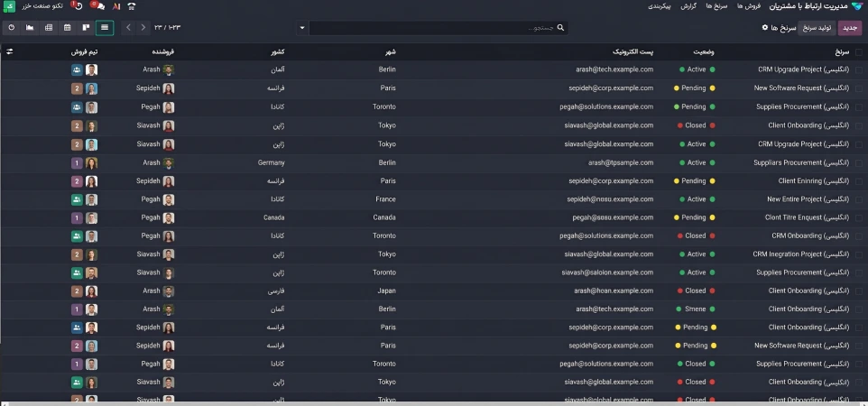Select all rows with the header checkbox
This screenshot has height=406, width=868.
[x=859, y=52]
